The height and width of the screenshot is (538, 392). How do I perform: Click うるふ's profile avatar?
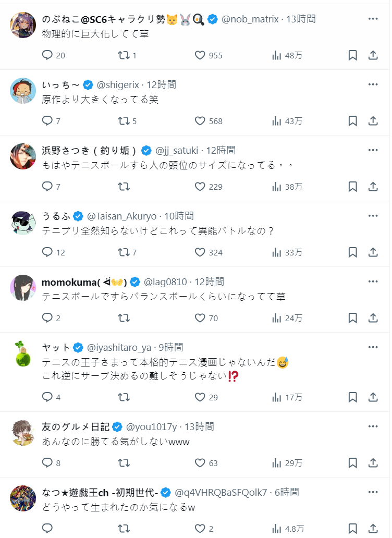click(23, 222)
